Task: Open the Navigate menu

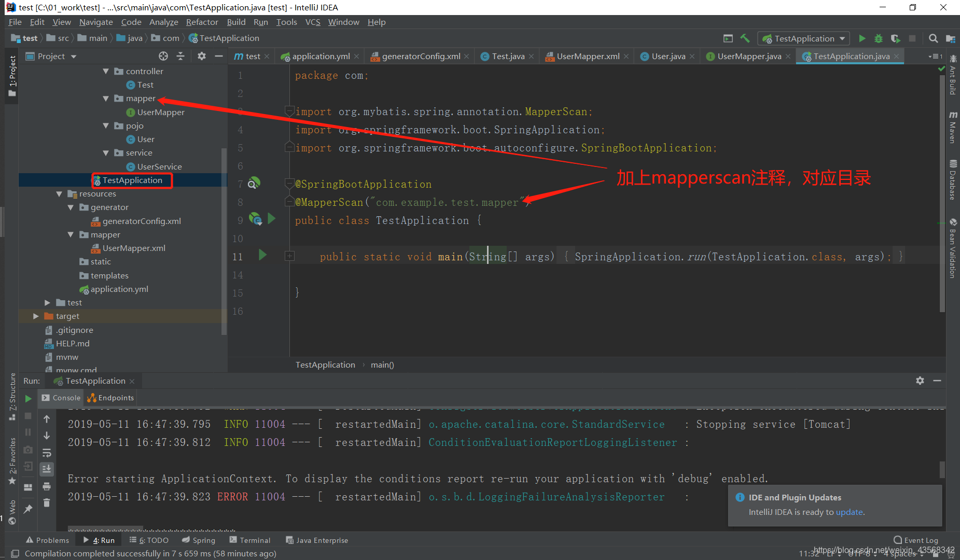Action: 96,22
